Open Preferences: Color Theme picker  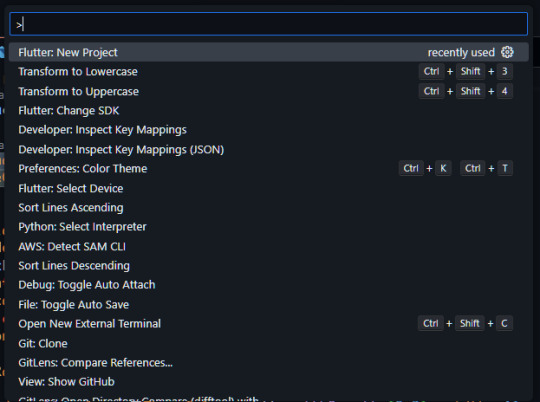coord(269,169)
